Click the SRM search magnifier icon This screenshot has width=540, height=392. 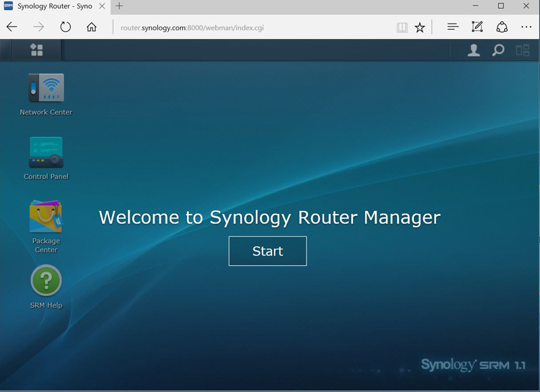[498, 50]
